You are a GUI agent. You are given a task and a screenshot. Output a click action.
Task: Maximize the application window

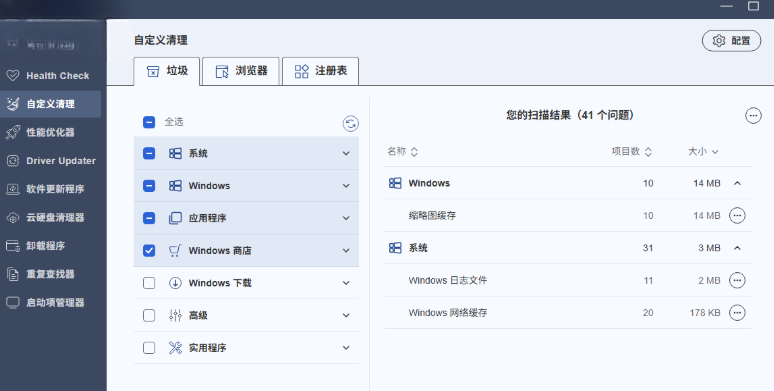click(x=753, y=6)
